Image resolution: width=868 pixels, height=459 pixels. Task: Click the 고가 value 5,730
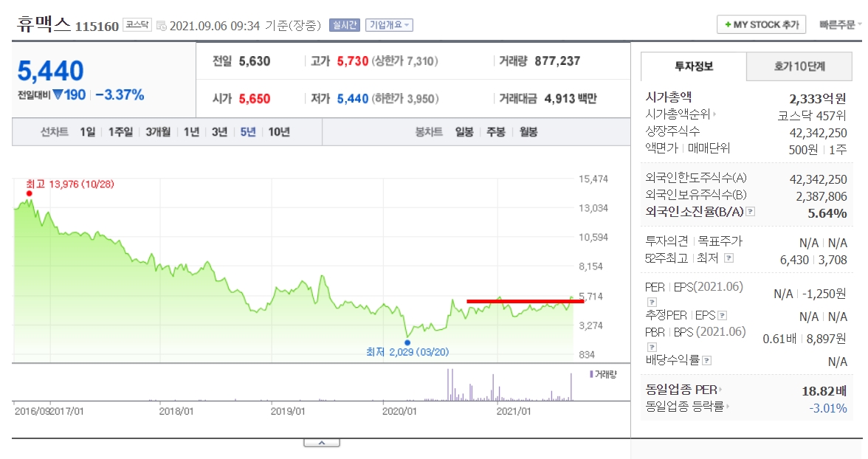(x=353, y=61)
